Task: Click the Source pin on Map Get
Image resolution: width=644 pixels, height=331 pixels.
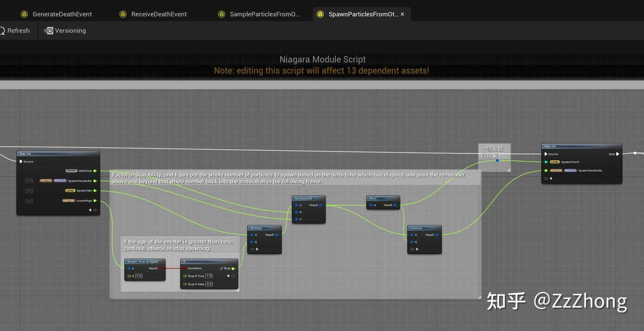Action: (x=21, y=162)
